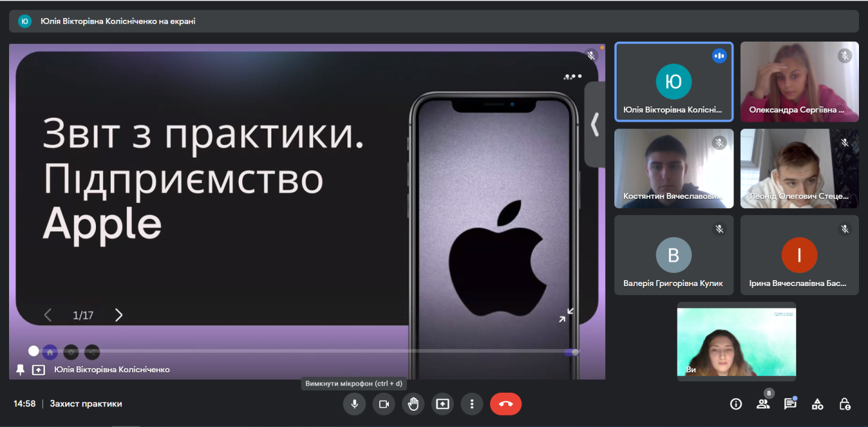The image size is (868, 427).
Task: Select Валерія Григорівна Кулик tile
Action: point(674,255)
